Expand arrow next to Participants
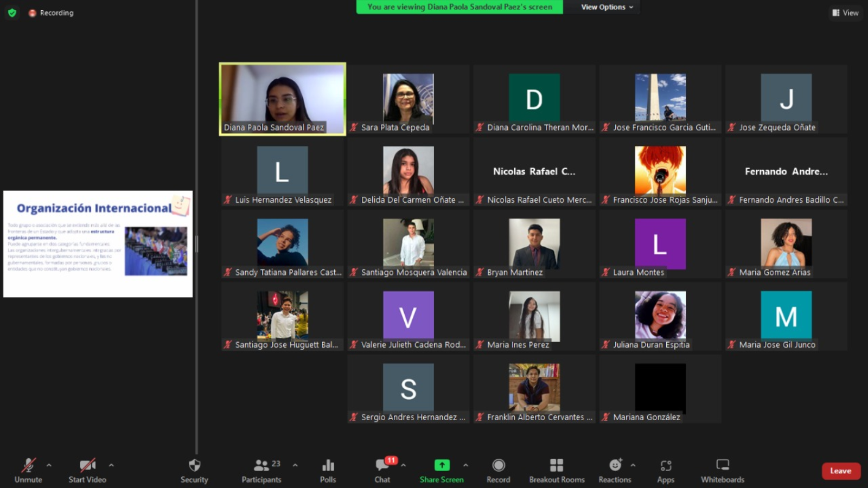Viewport: 868px width, 488px height. (x=295, y=465)
